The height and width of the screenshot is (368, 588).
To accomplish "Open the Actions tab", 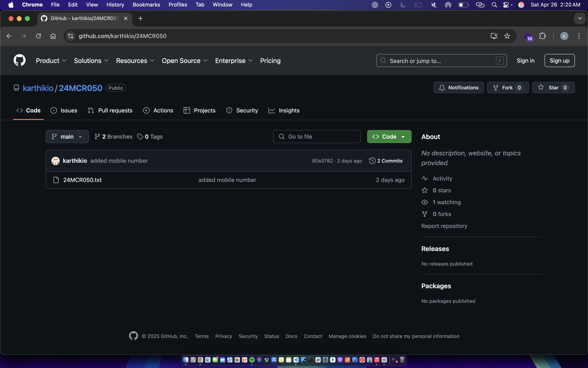I will (158, 110).
